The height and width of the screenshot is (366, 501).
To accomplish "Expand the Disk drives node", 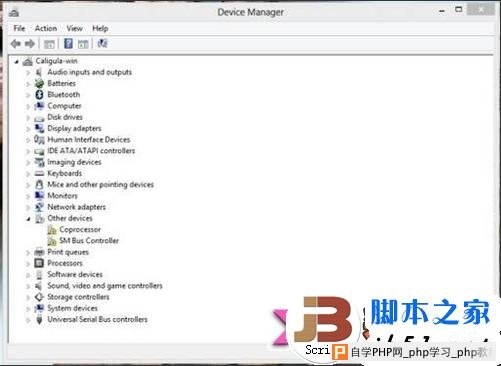I will [x=28, y=118].
